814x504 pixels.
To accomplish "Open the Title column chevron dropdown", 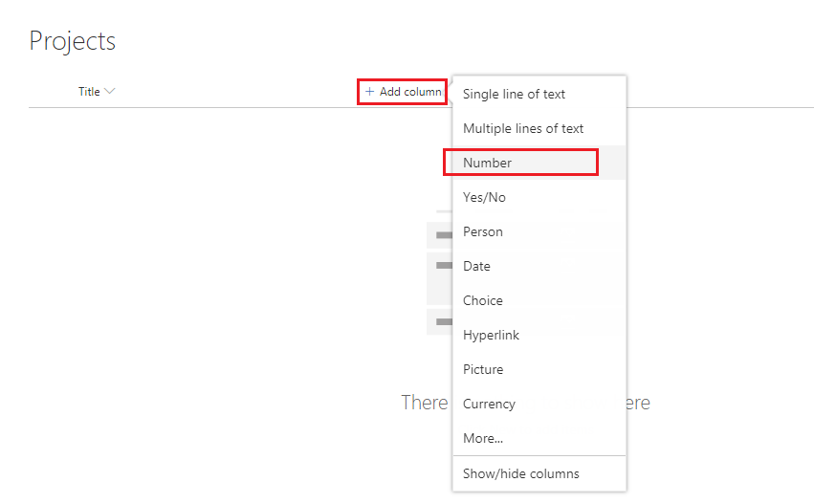I will [110, 92].
